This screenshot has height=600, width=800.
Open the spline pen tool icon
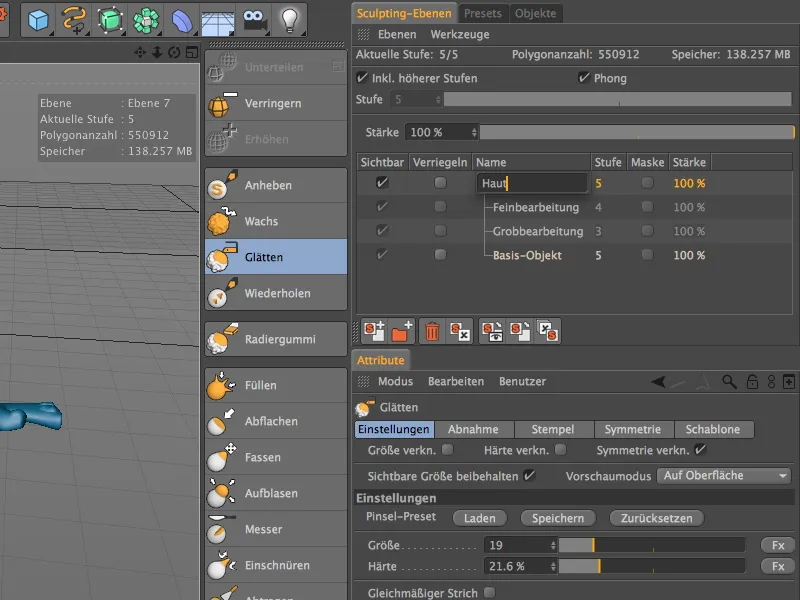[x=73, y=20]
